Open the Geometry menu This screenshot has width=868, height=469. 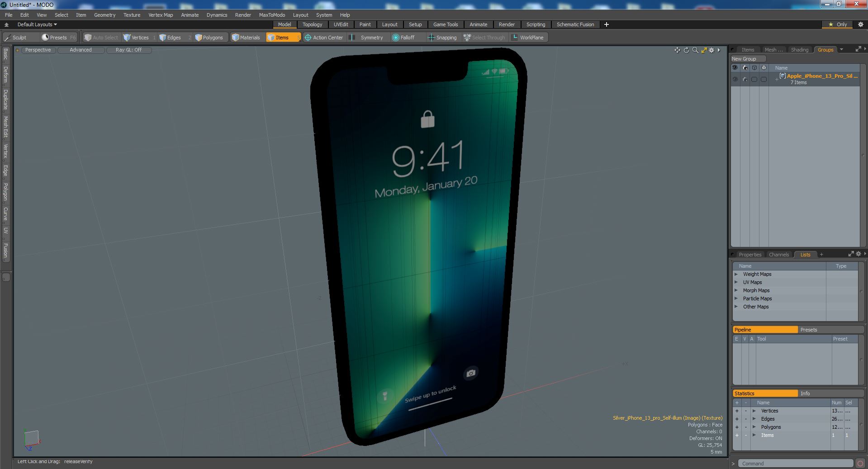point(104,15)
